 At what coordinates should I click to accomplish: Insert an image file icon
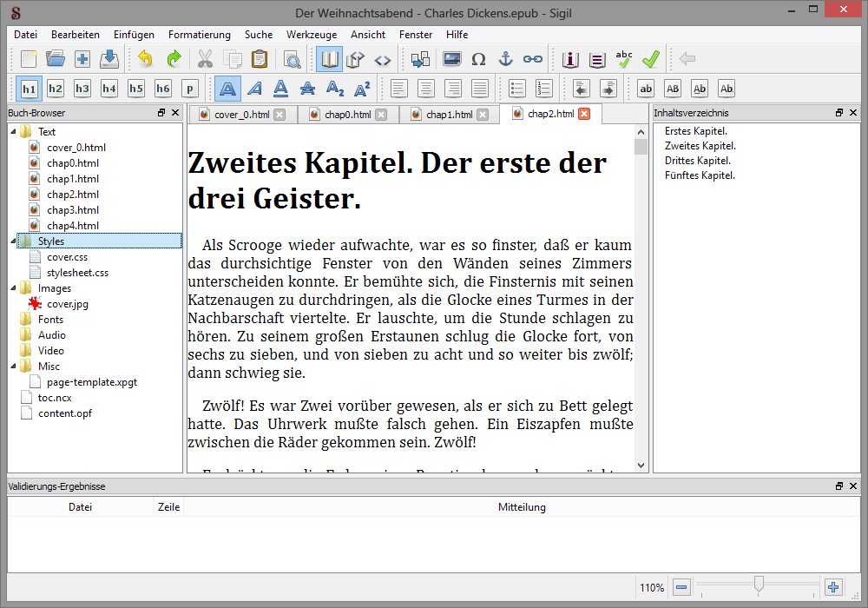click(451, 59)
